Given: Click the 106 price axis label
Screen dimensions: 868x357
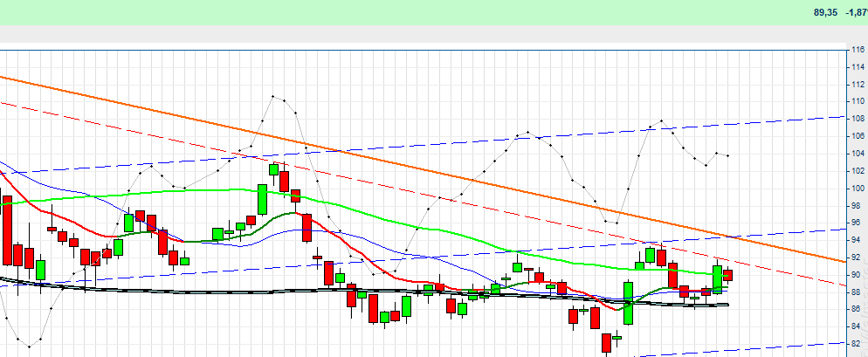Looking at the screenshot, I should [858, 136].
